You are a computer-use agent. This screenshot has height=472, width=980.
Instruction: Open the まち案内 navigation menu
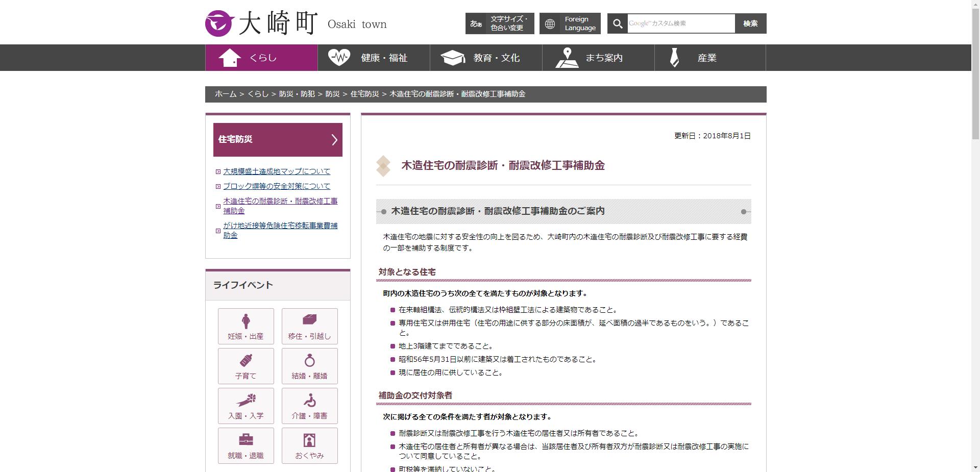598,58
